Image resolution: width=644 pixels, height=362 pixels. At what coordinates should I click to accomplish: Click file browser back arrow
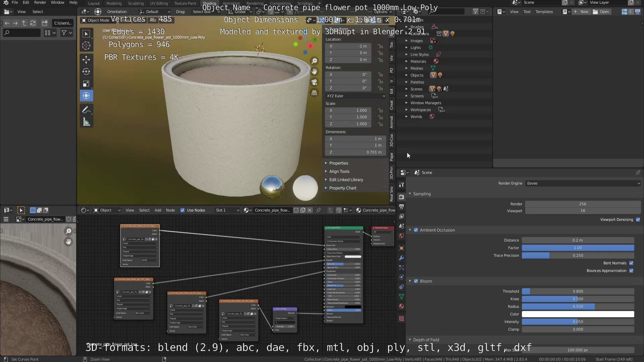(7, 23)
